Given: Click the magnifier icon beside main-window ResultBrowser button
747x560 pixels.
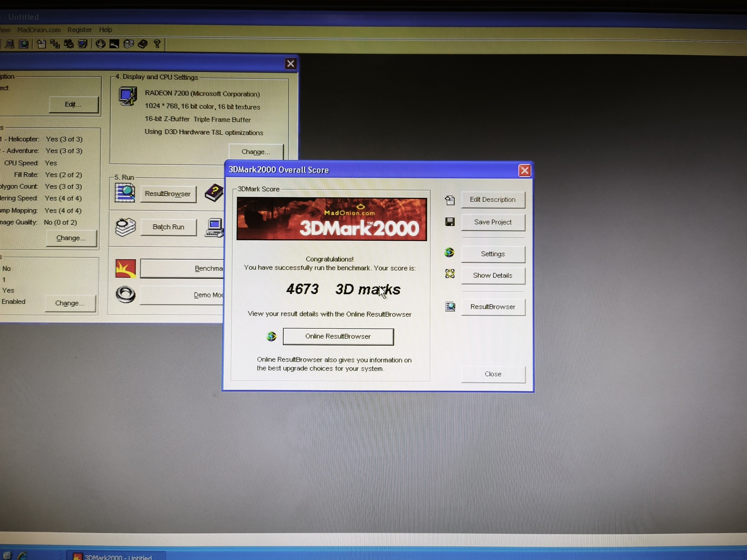Looking at the screenshot, I should click(125, 192).
